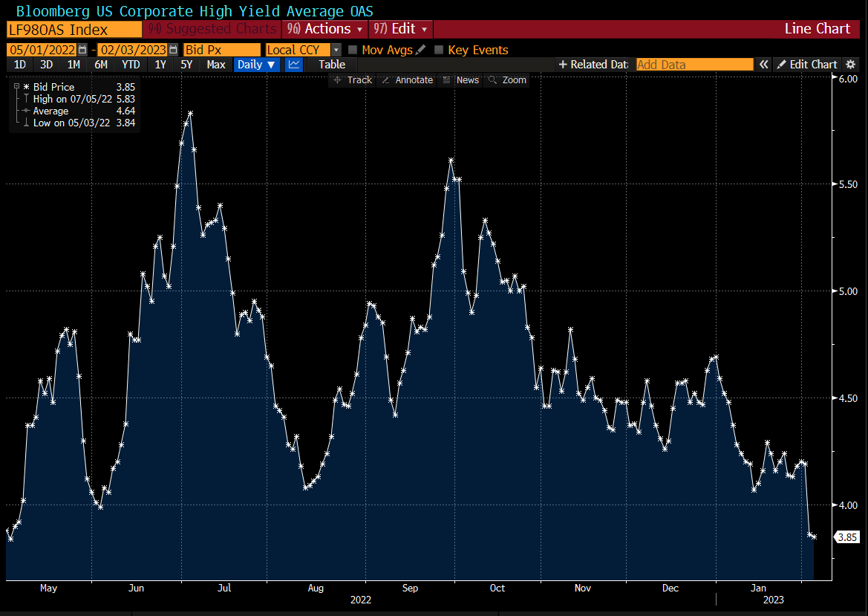
Task: Open the Actions dropdown
Action: [324, 29]
